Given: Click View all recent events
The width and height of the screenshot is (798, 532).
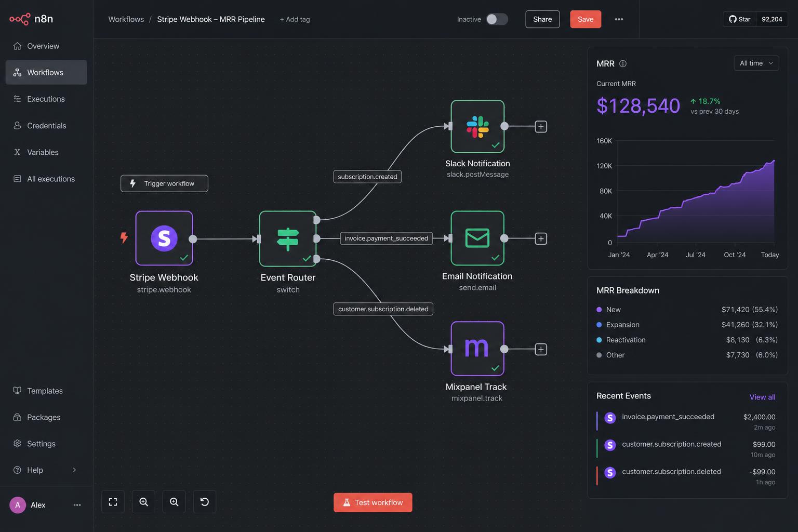Looking at the screenshot, I should coord(762,397).
